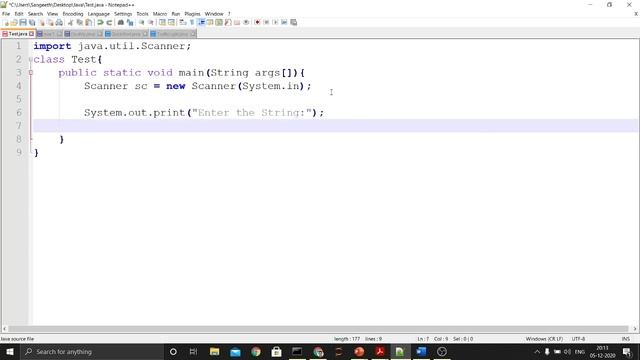Open Find with the binoculars icon

click(x=121, y=22)
